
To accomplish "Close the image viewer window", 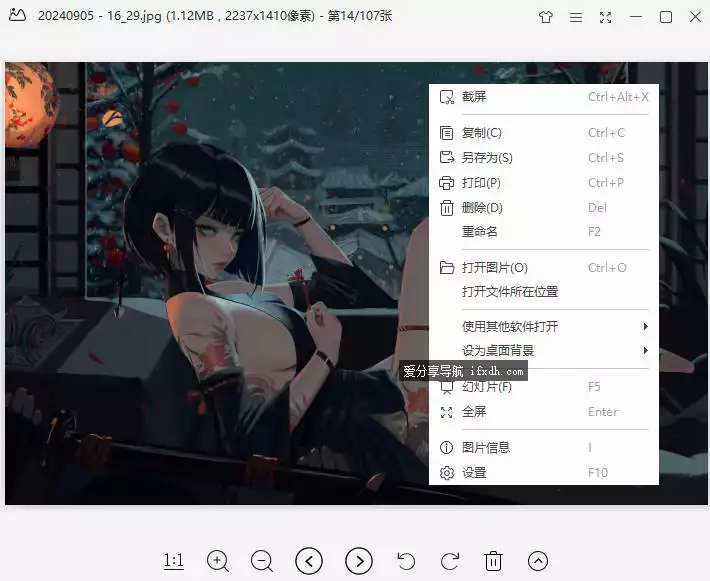I will point(696,17).
